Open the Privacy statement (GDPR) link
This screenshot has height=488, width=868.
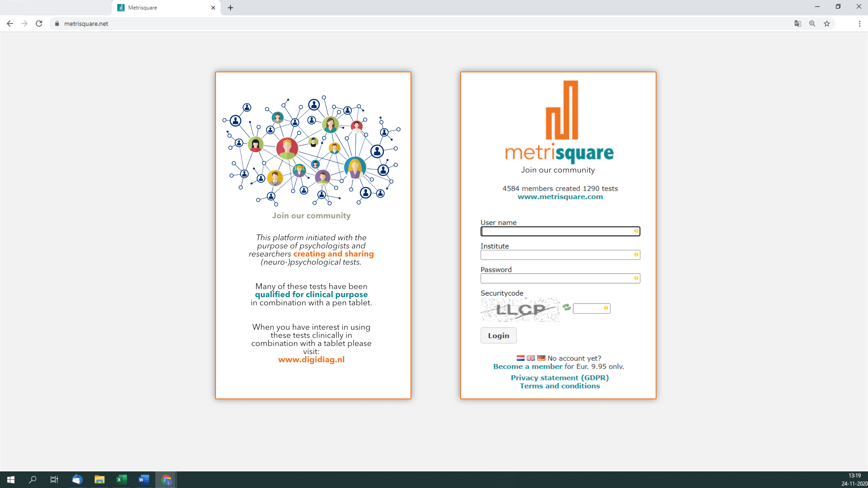(560, 378)
